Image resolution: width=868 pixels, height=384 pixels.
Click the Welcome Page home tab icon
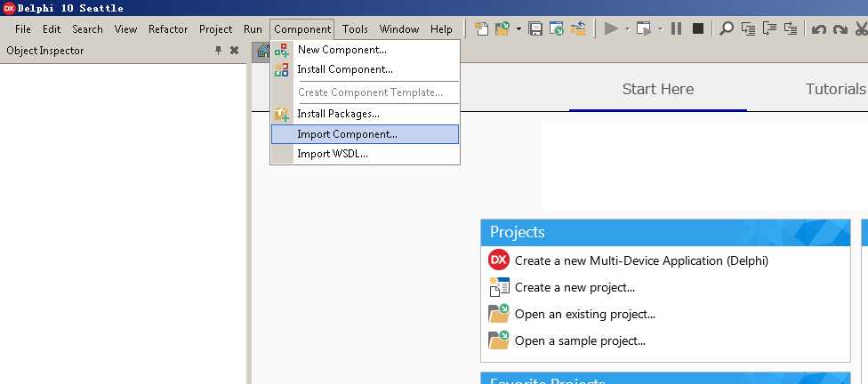pos(263,51)
